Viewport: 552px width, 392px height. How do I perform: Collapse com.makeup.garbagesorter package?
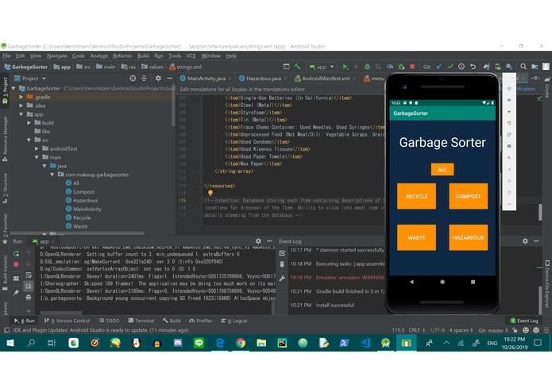[52, 175]
